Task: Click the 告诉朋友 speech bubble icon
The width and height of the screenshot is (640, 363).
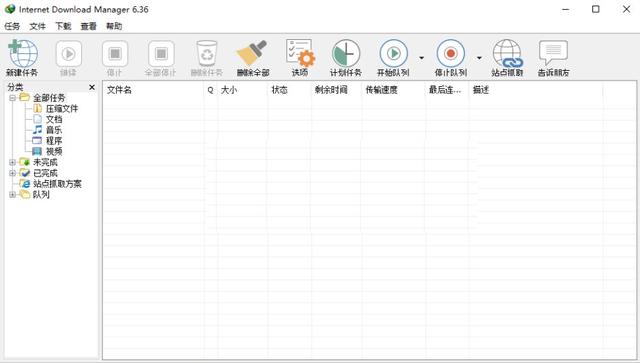Action: [x=553, y=53]
